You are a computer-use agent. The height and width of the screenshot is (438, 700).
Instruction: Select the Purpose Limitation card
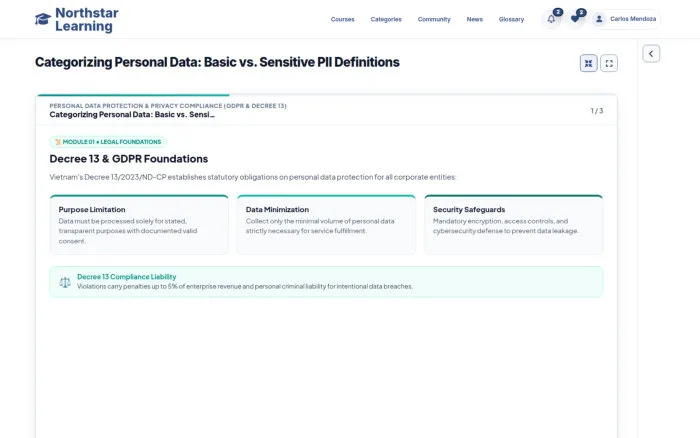139,225
